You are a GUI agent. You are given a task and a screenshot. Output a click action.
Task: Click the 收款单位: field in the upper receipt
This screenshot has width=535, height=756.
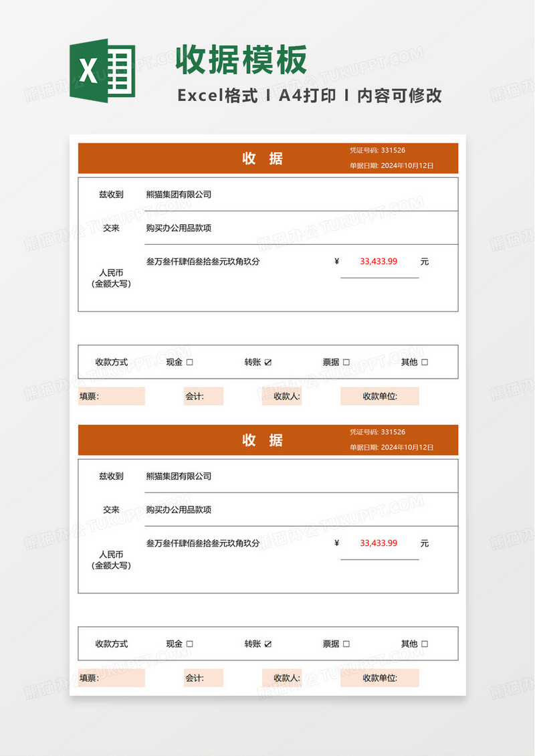[380, 396]
